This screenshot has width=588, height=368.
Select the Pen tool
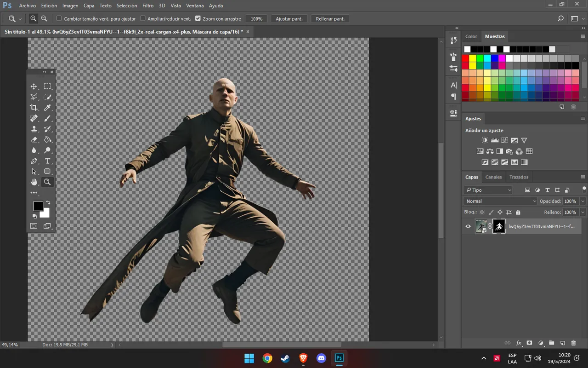tap(34, 161)
